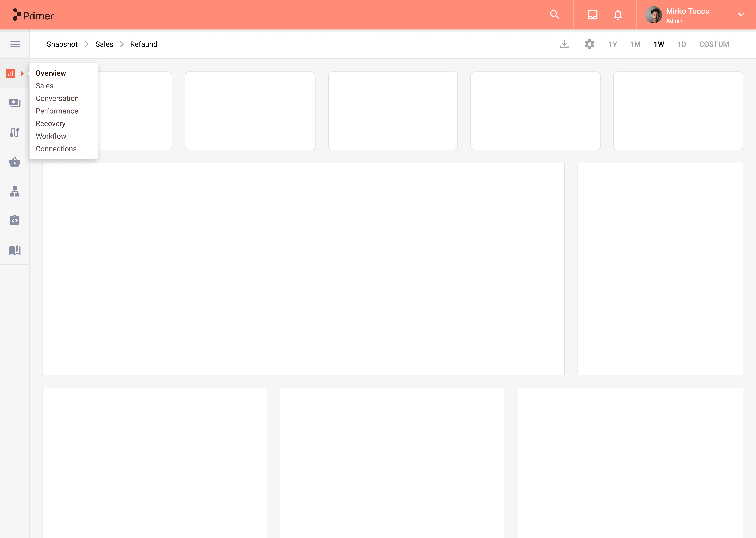Image resolution: width=756 pixels, height=538 pixels.
Task: Click Mirko Tocco's avatar photo
Action: pyautogui.click(x=653, y=15)
